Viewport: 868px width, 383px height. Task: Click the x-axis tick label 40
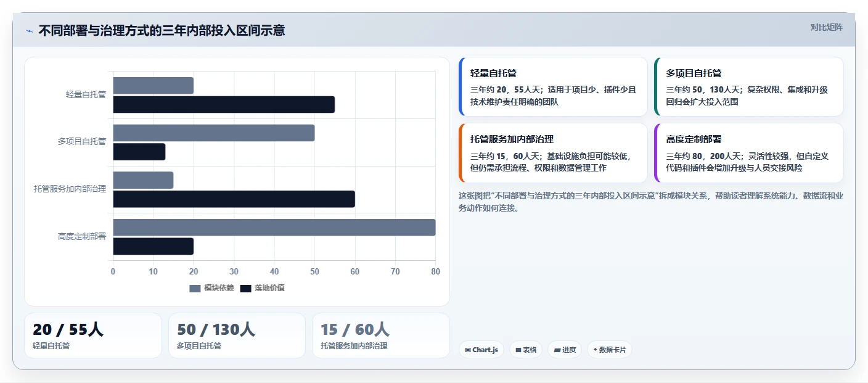274,271
